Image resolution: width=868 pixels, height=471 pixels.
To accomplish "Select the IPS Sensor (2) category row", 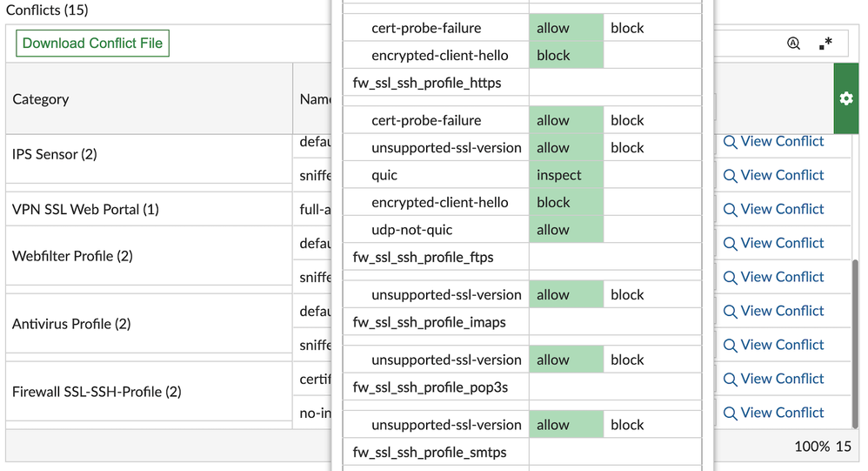I will coord(55,155).
